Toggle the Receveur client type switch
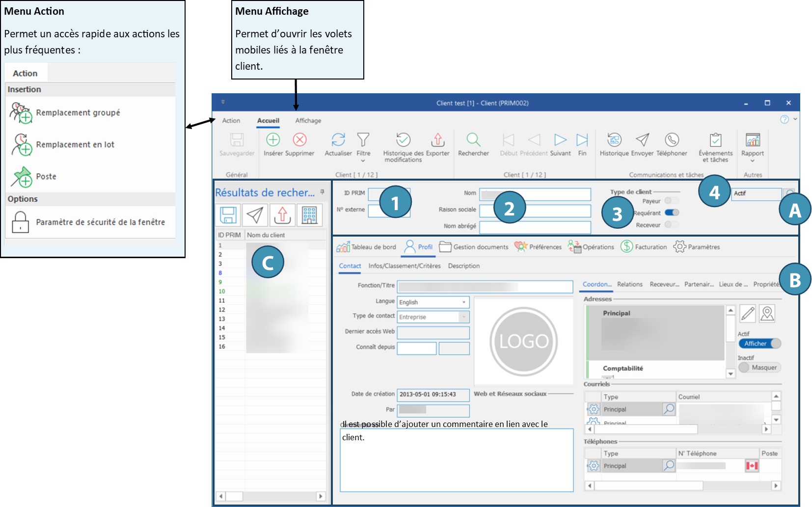The width and height of the screenshot is (812, 507). (671, 225)
